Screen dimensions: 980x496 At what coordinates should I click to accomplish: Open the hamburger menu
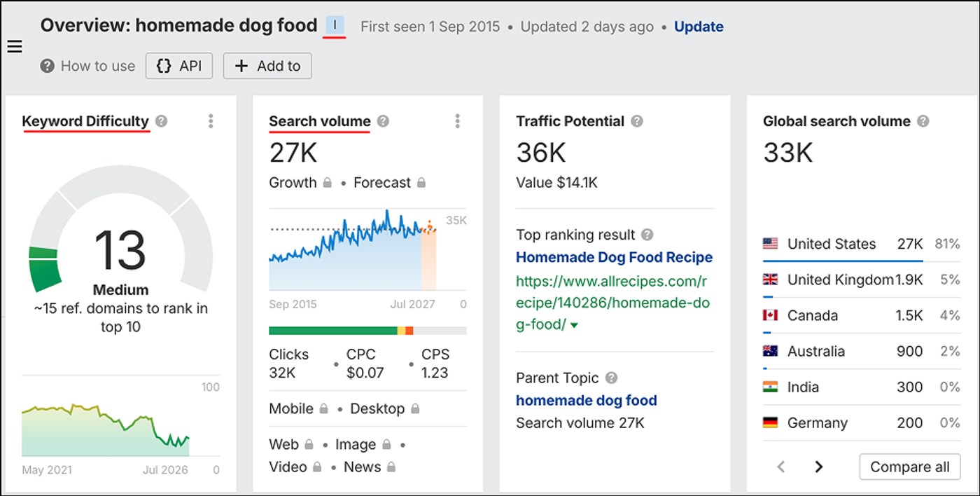point(15,47)
